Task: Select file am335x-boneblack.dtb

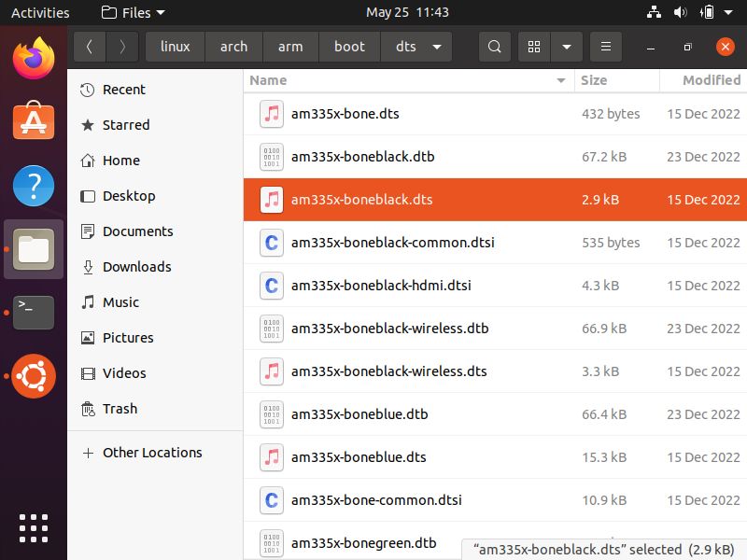Action: pos(495,157)
